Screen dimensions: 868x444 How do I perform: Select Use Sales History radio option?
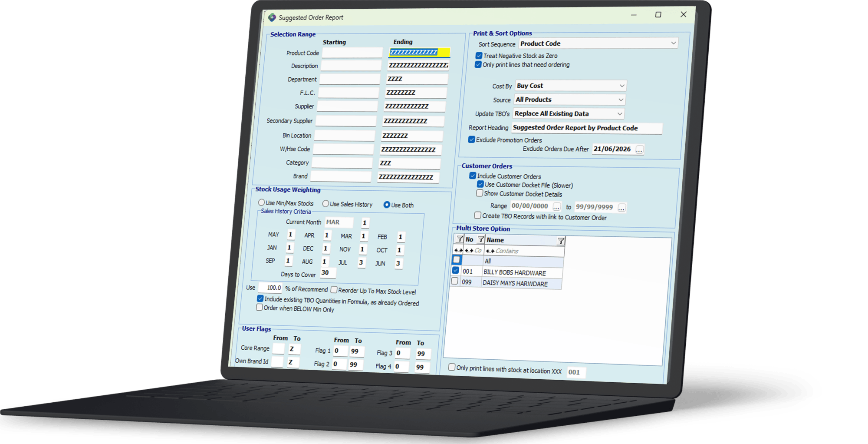coord(325,204)
